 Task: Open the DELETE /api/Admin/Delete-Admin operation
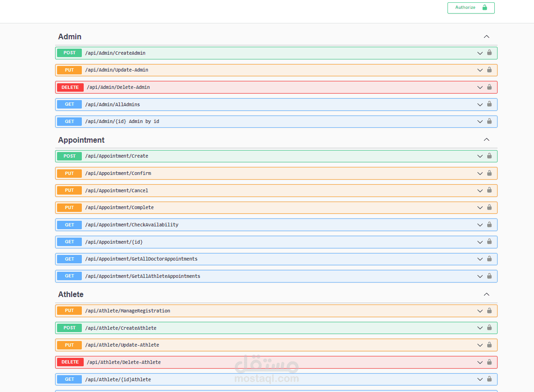pyautogui.click(x=276, y=87)
